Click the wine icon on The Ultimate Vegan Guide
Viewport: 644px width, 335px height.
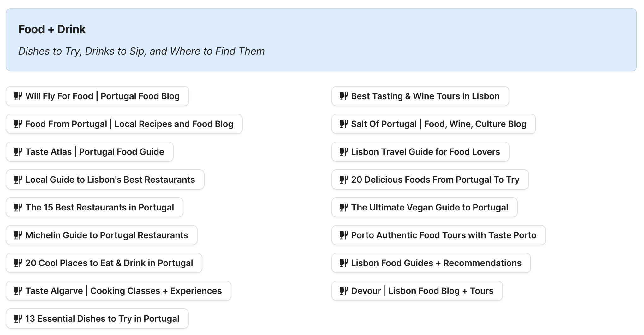[343, 207]
